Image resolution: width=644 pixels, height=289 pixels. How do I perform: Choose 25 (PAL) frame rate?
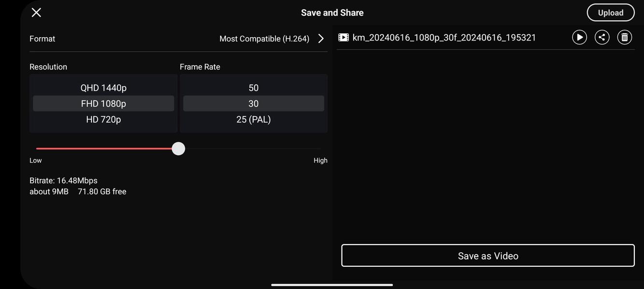click(254, 118)
